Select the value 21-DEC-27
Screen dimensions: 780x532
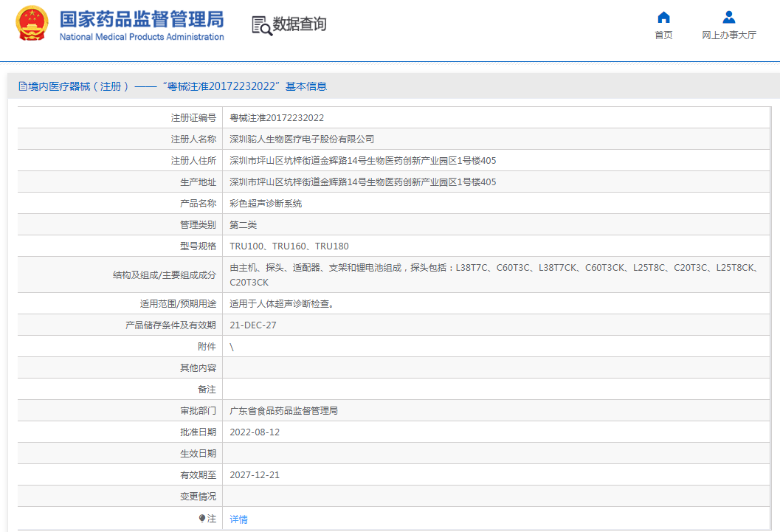(252, 325)
